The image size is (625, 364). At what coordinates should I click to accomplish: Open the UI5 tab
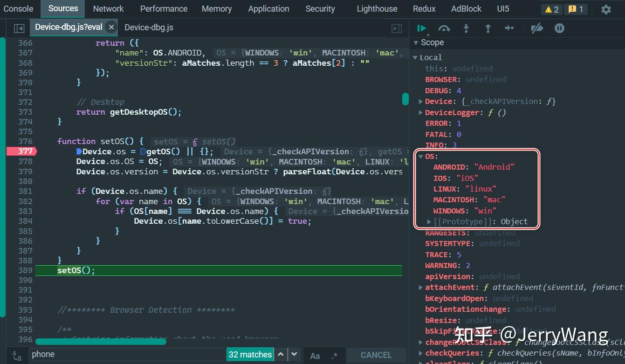503,9
